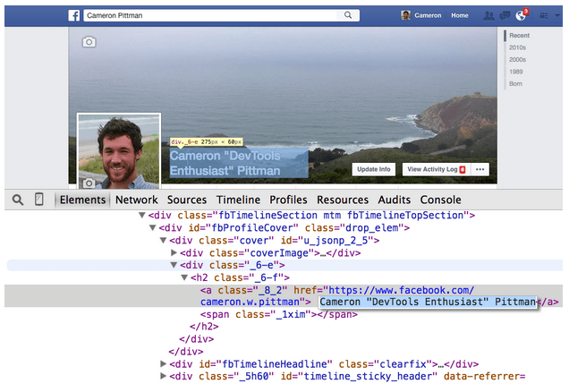Click the edited name text field in DOM
This screenshot has height=392, width=569.
click(x=428, y=302)
